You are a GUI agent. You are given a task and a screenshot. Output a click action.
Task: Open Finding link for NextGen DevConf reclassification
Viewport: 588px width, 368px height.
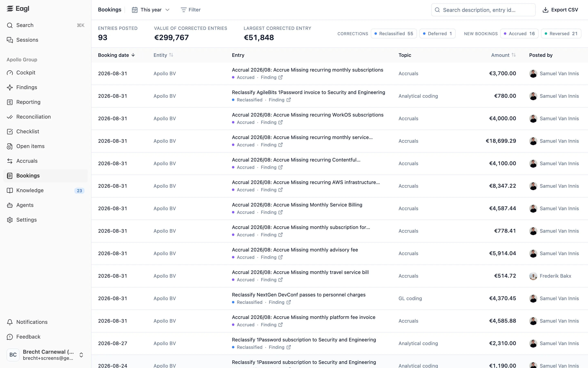pos(280,302)
